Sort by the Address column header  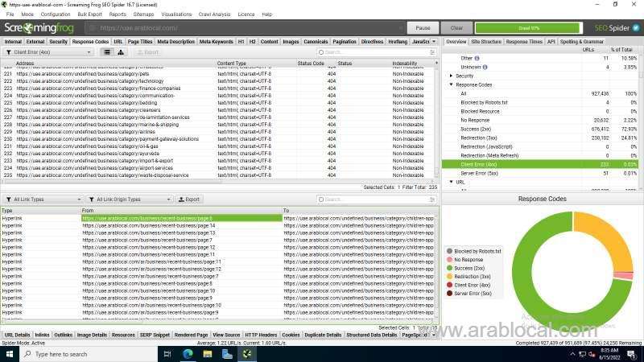(25, 64)
